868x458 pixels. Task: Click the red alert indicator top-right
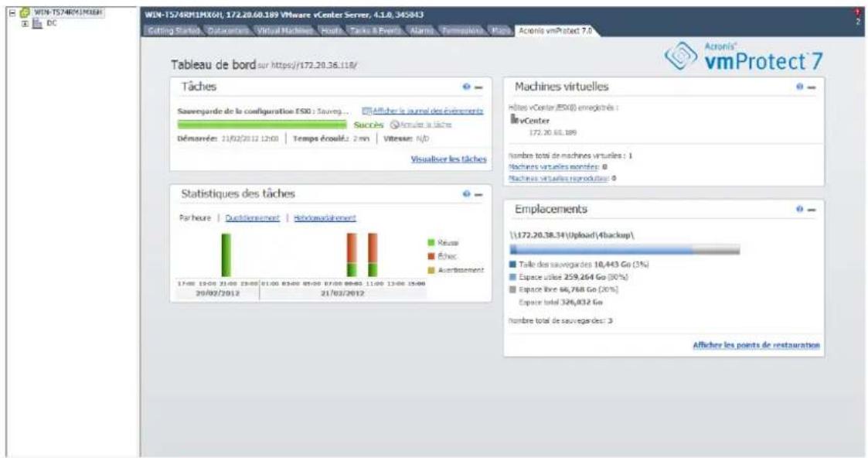pos(859,12)
